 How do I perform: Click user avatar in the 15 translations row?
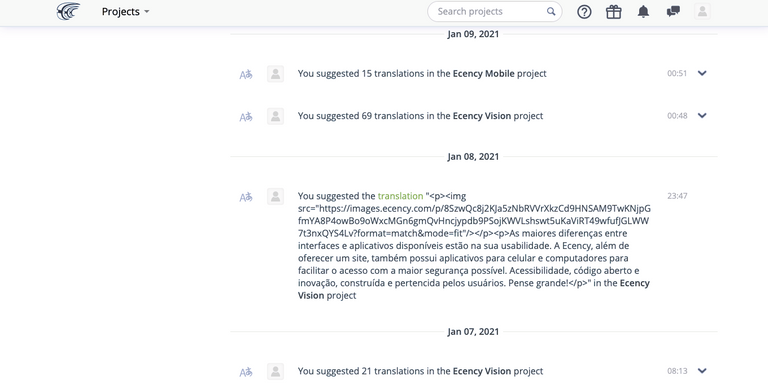click(275, 74)
